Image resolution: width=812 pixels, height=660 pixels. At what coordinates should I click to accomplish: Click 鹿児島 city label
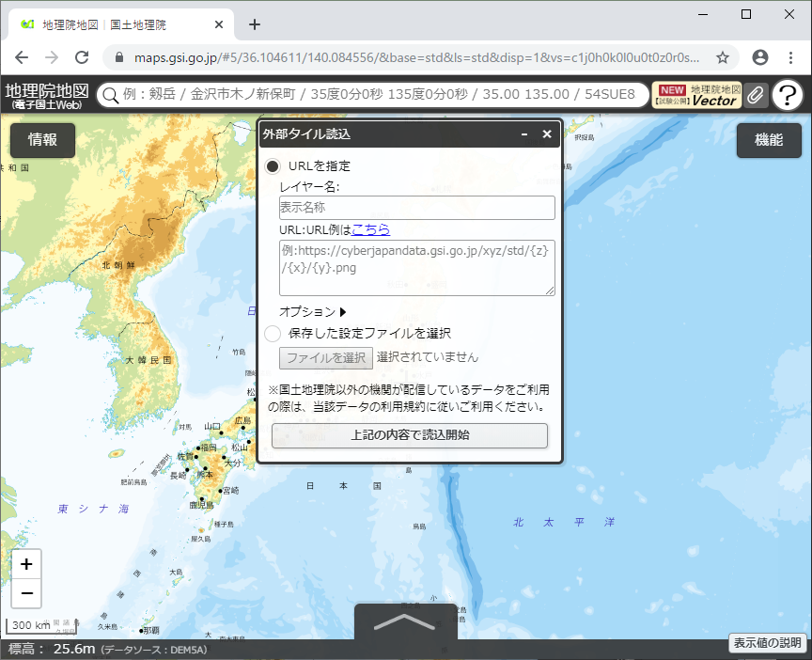pos(201,505)
